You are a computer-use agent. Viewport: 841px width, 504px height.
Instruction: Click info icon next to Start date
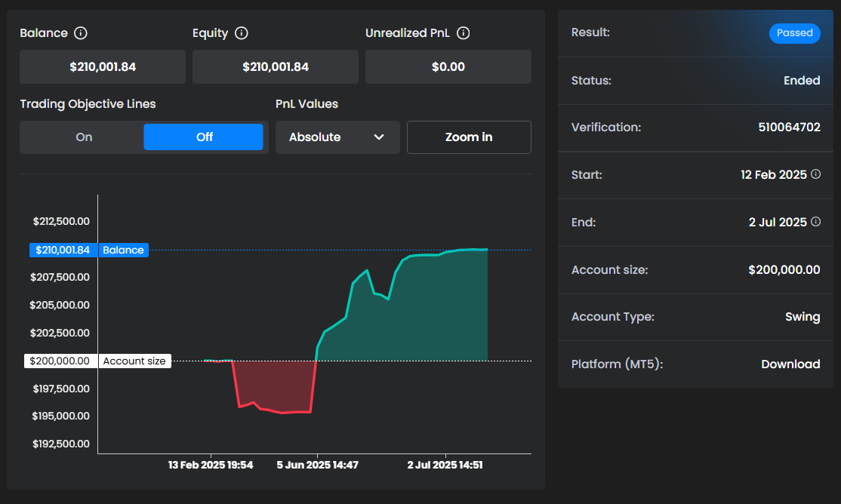click(x=815, y=174)
